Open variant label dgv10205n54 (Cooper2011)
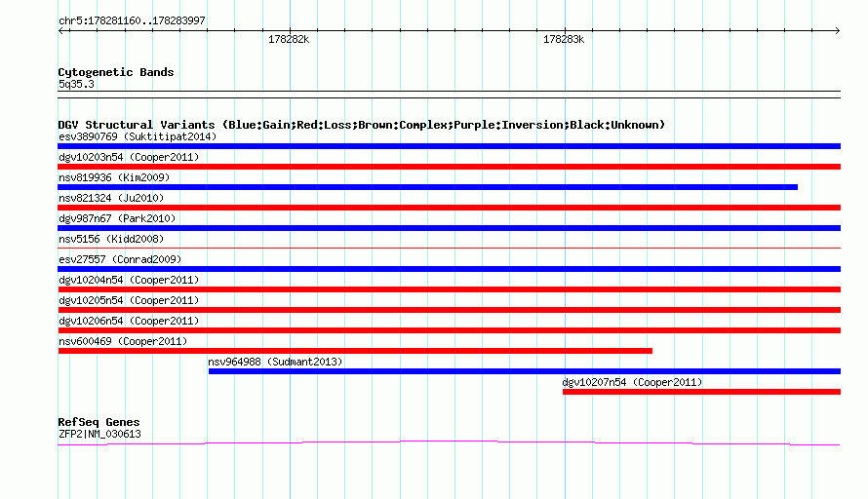 tap(129, 300)
